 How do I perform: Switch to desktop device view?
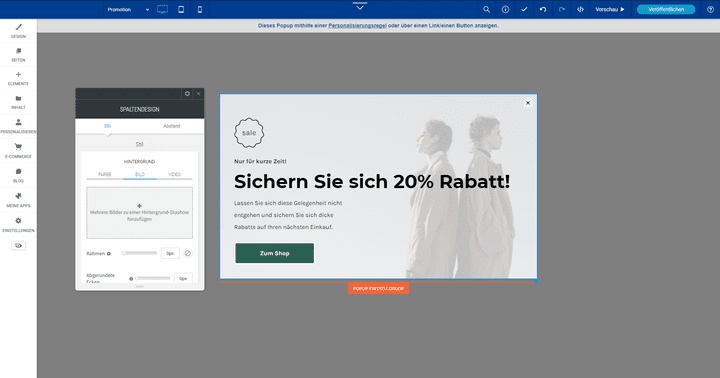[163, 9]
